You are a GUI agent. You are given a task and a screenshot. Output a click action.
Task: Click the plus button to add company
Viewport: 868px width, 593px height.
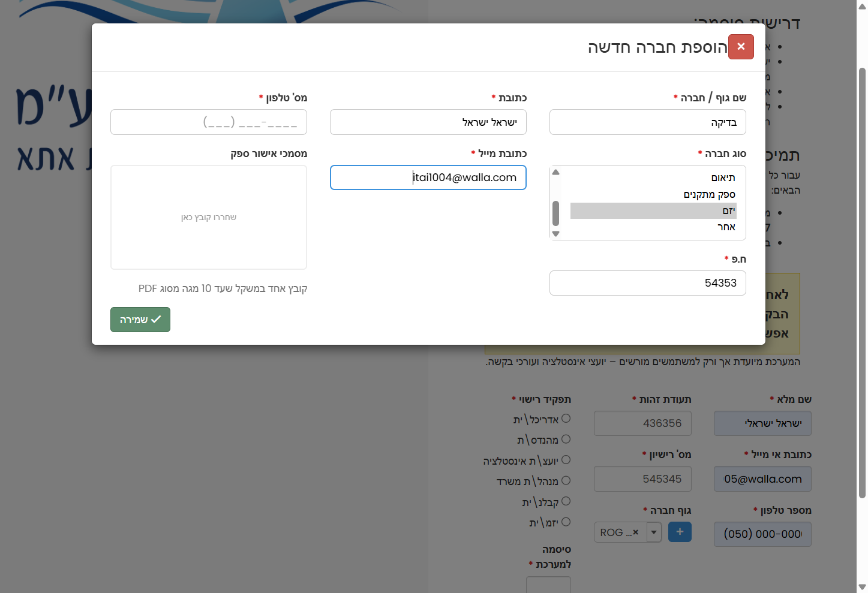[x=680, y=532]
